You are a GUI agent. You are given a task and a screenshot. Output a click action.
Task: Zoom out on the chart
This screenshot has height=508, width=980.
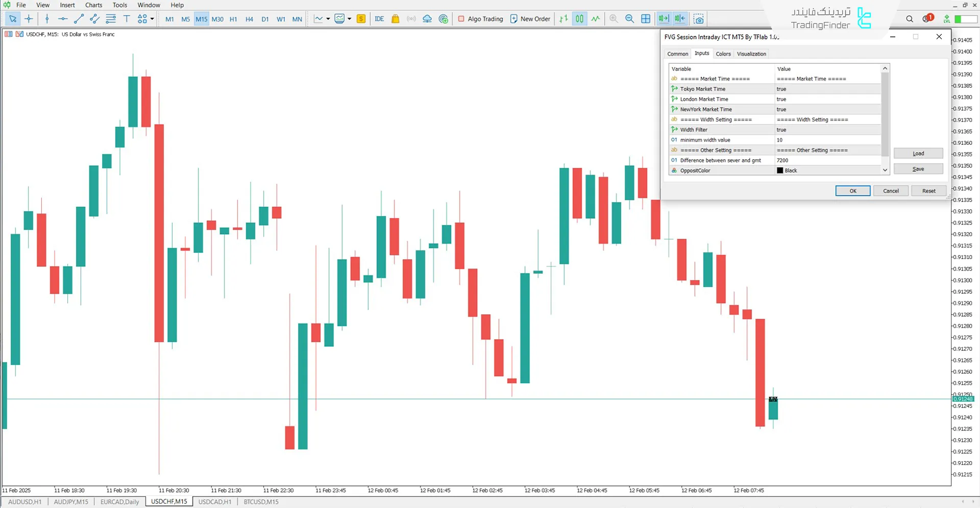pos(629,19)
